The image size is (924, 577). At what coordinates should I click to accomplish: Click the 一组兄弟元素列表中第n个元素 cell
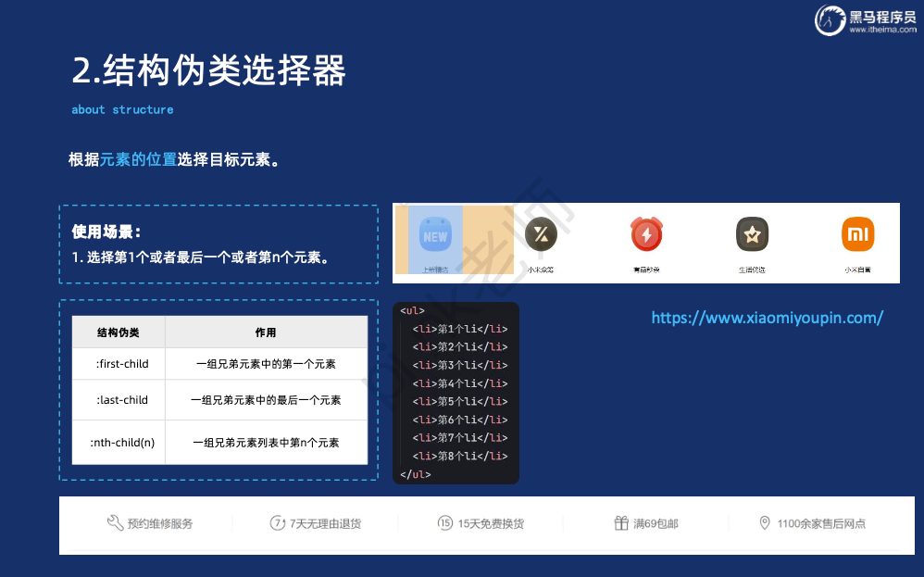coord(266,442)
